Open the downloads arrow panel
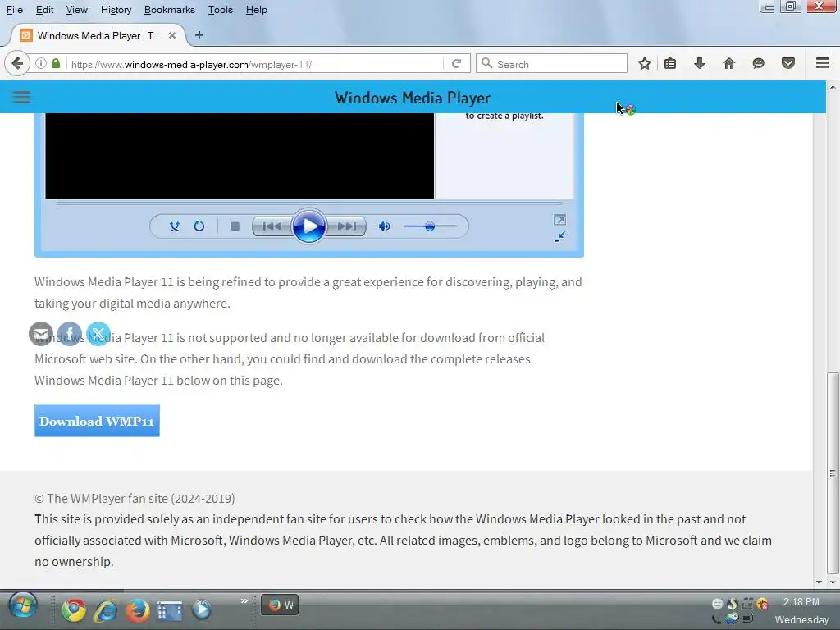Image resolution: width=840 pixels, height=630 pixels. [x=700, y=64]
